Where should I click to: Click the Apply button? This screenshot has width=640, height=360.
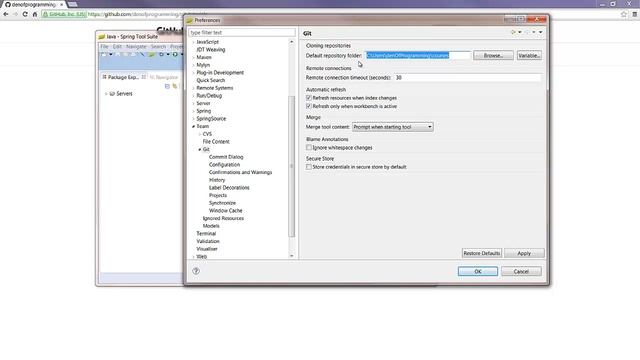coord(524,253)
